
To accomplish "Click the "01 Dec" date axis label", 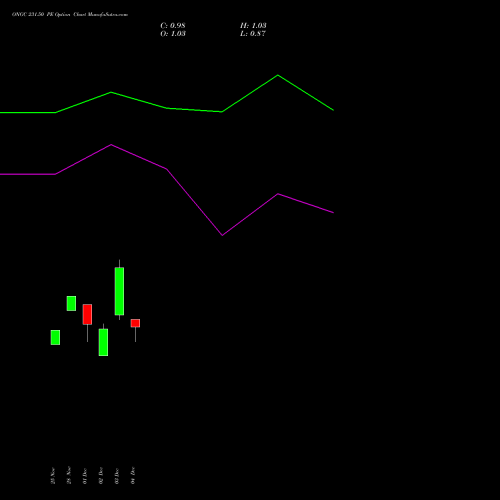I will point(85,475).
